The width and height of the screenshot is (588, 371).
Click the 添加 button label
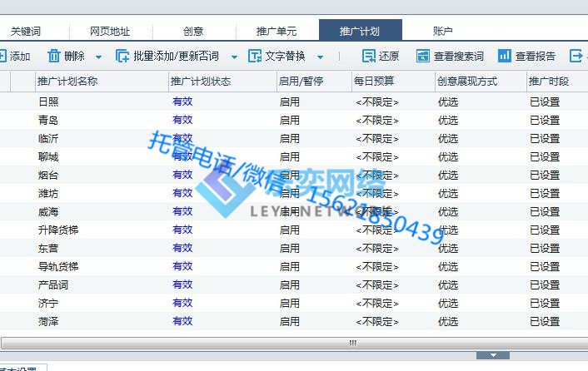coord(20,57)
